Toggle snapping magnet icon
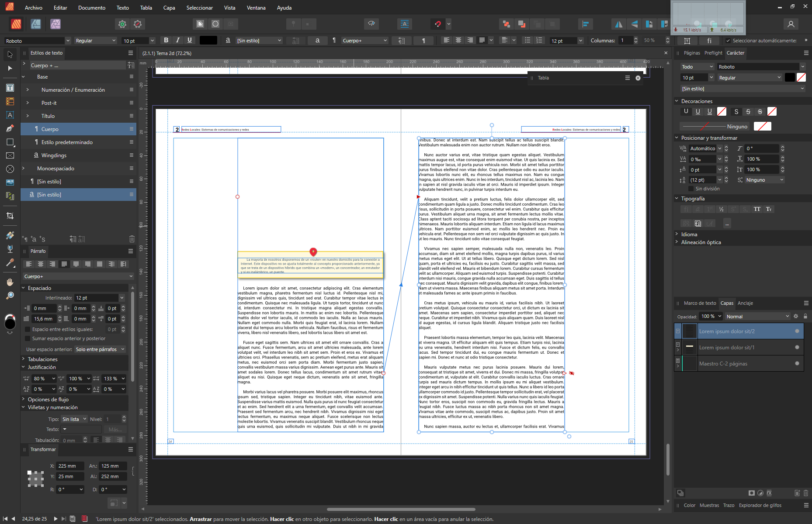Screen dimensions: 812x524 (x=438, y=24)
